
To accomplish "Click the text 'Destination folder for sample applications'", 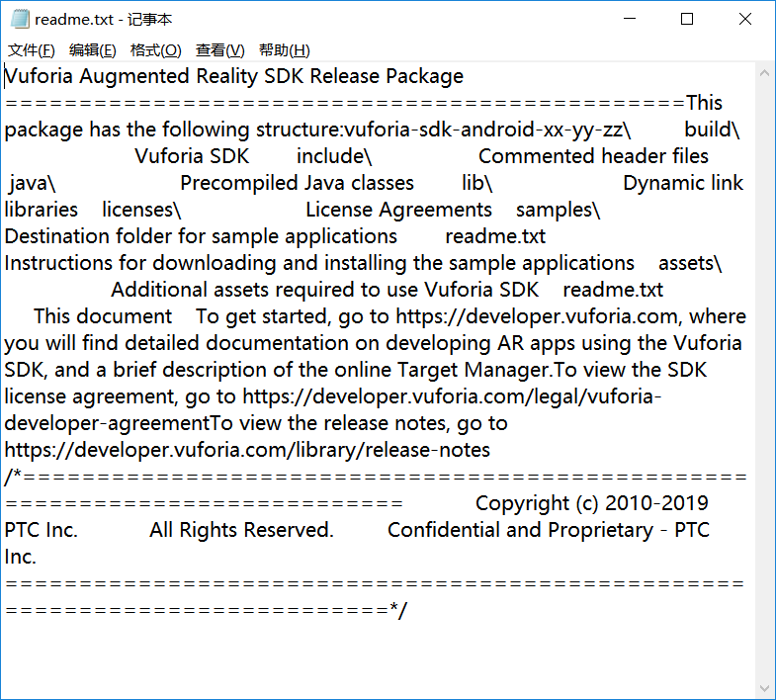I will point(201,236).
